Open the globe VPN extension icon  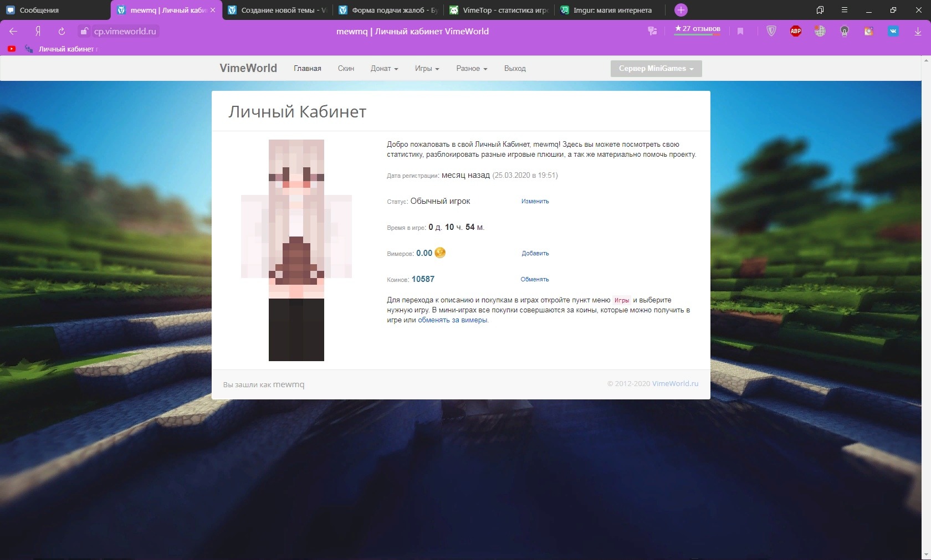point(820,31)
